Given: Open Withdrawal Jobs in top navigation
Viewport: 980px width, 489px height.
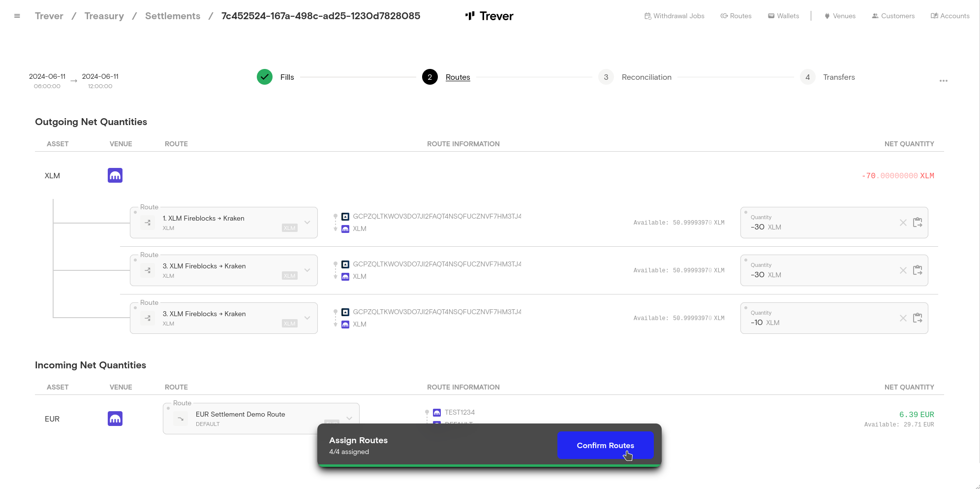Looking at the screenshot, I should click(x=674, y=16).
